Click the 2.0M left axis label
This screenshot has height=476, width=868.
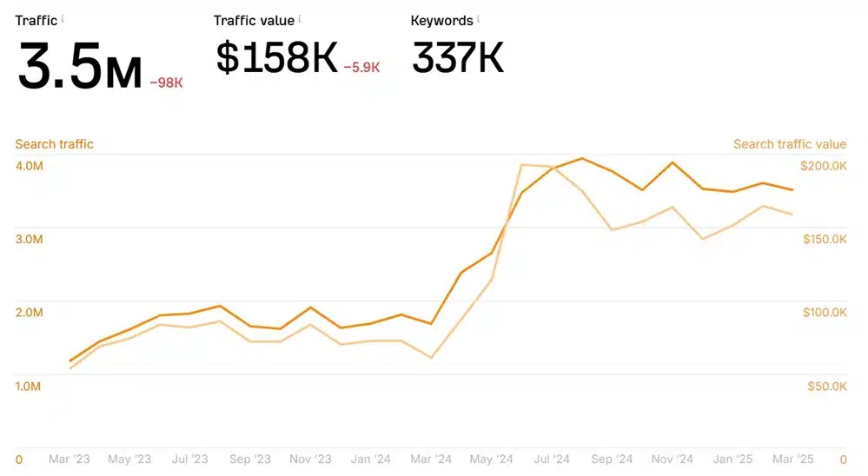click(x=29, y=313)
